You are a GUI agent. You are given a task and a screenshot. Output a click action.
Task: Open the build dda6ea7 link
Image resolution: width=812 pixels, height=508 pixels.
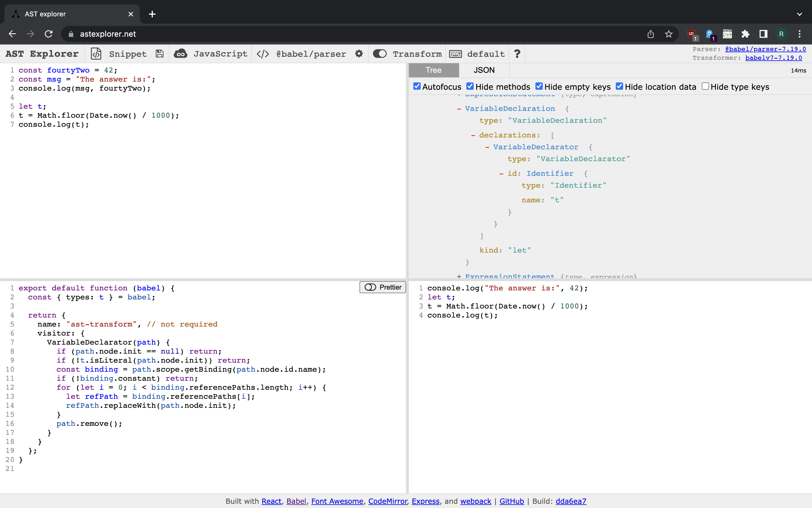click(x=571, y=501)
